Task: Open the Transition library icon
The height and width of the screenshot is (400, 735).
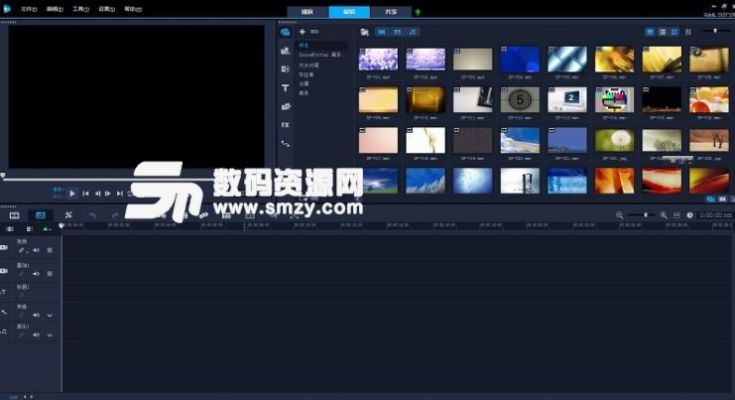Action: (285, 69)
